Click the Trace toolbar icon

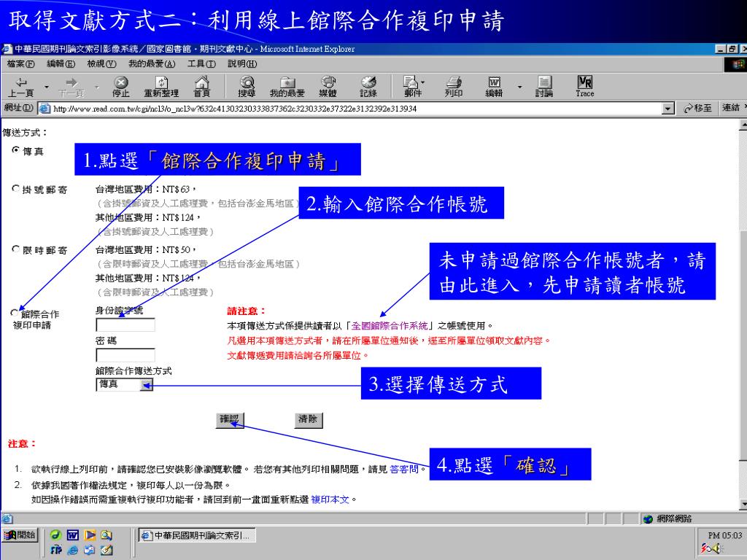(584, 87)
